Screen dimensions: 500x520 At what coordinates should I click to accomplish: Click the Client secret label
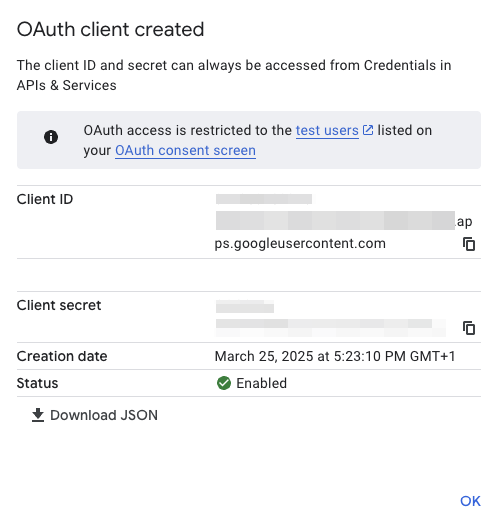(59, 305)
